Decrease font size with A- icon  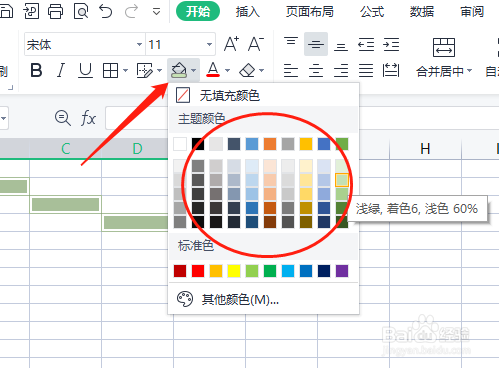pyautogui.click(x=256, y=44)
